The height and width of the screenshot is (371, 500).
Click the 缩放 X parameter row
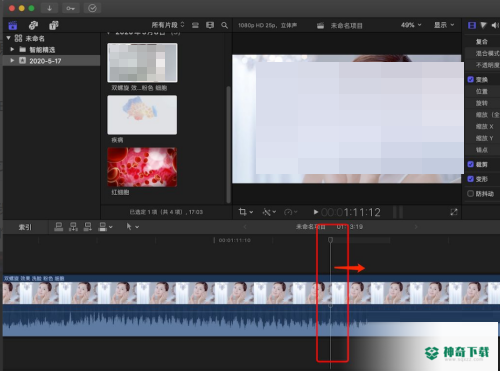482,126
